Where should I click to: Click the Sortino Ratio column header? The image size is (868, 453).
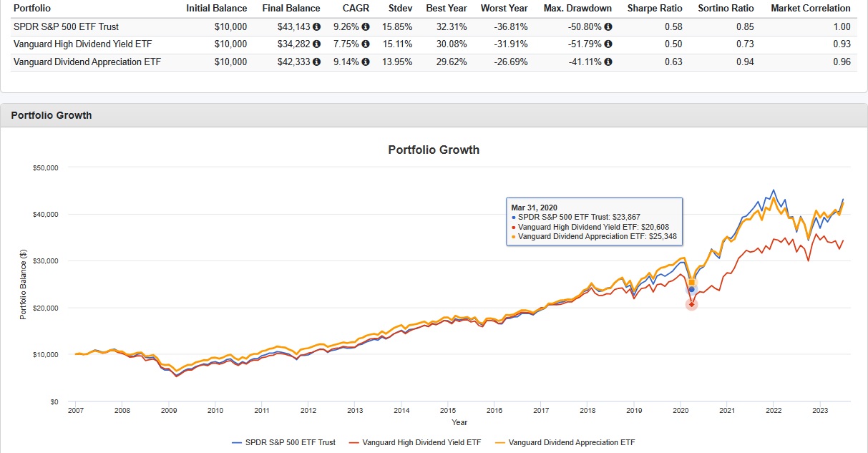coord(726,9)
